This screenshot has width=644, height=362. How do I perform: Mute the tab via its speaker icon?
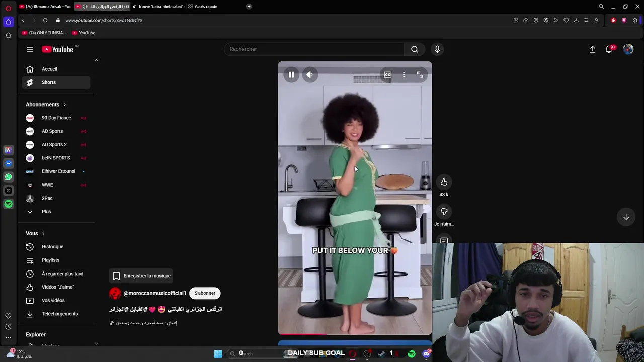85,7
